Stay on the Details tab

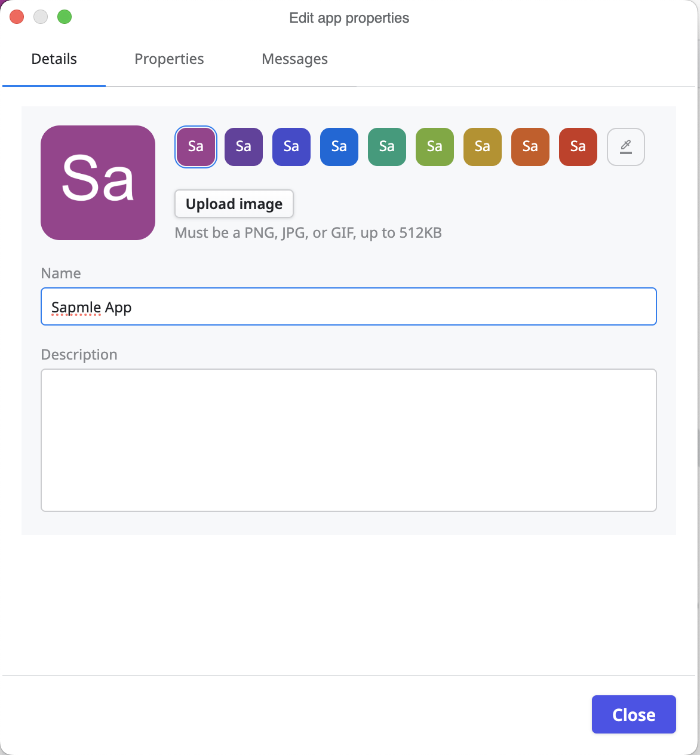click(x=54, y=59)
